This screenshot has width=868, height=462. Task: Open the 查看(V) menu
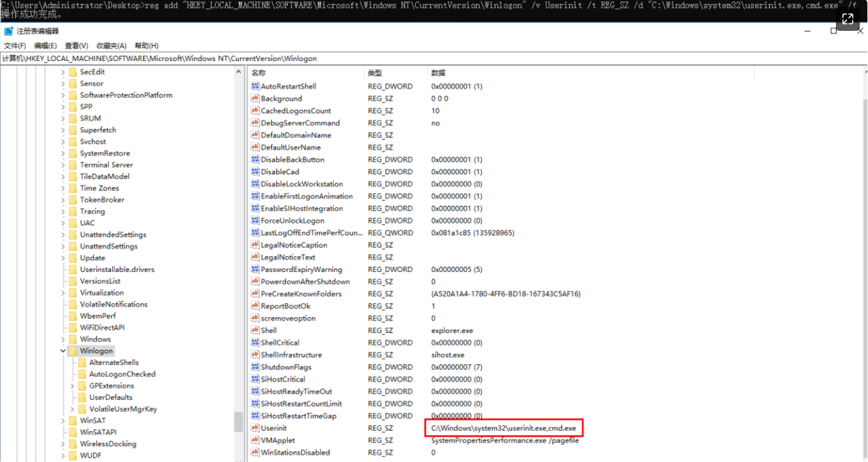76,45
